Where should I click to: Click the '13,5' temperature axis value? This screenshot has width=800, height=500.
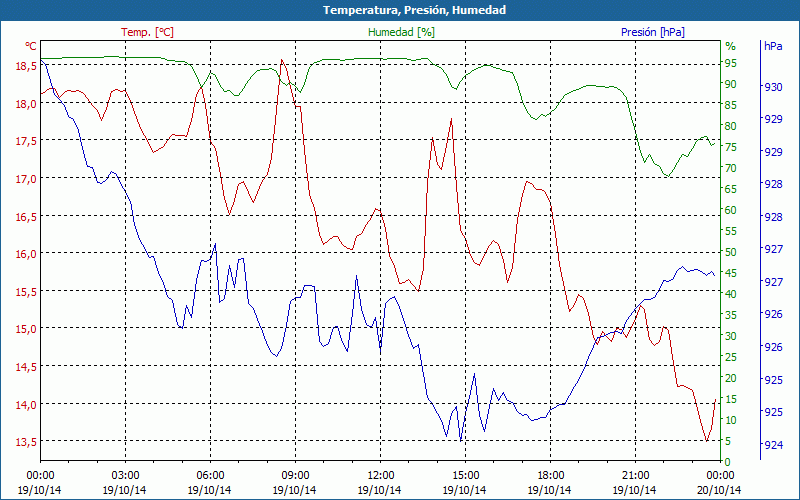(26, 441)
